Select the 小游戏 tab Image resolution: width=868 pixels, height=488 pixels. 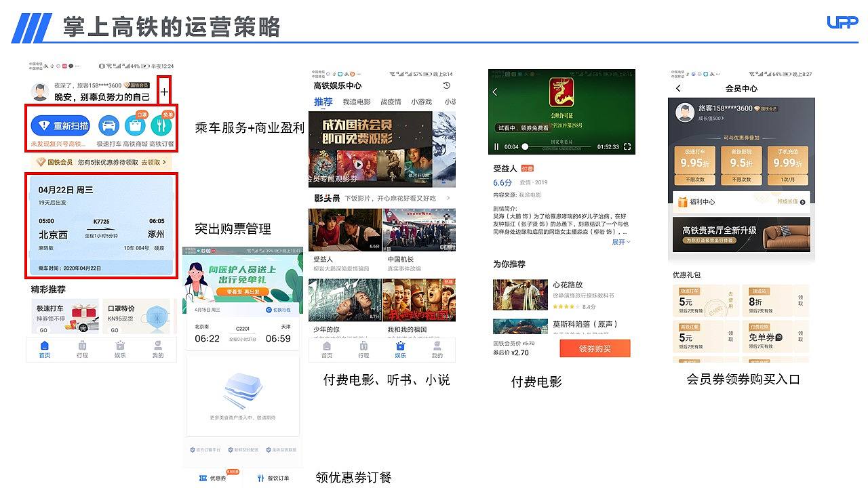click(421, 102)
